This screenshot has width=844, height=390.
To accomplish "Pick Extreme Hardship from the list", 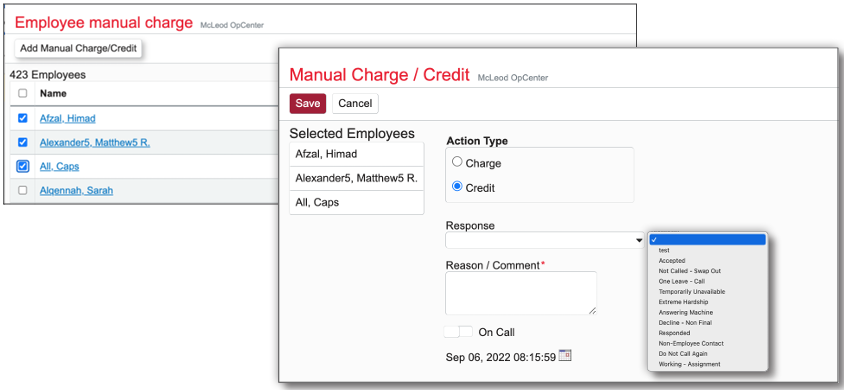I will [683, 302].
